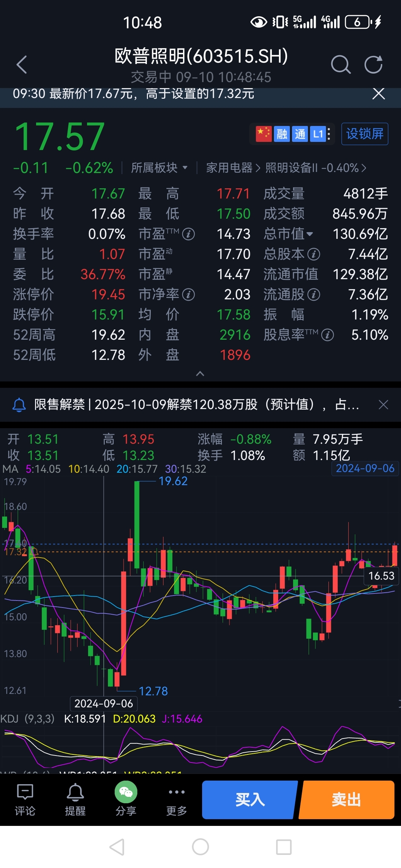
Task: Tap 外盘 1896 value
Action: (x=235, y=355)
